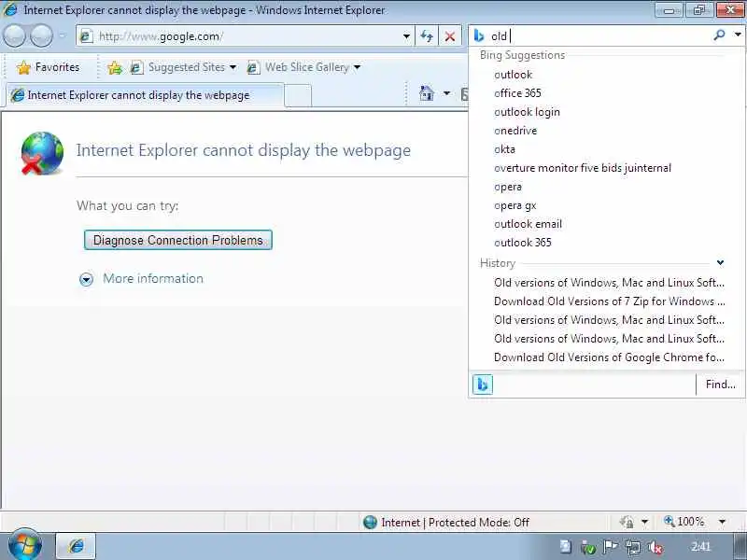Click the magnifying glass Search button
The height and width of the screenshot is (560, 747).
(x=720, y=35)
